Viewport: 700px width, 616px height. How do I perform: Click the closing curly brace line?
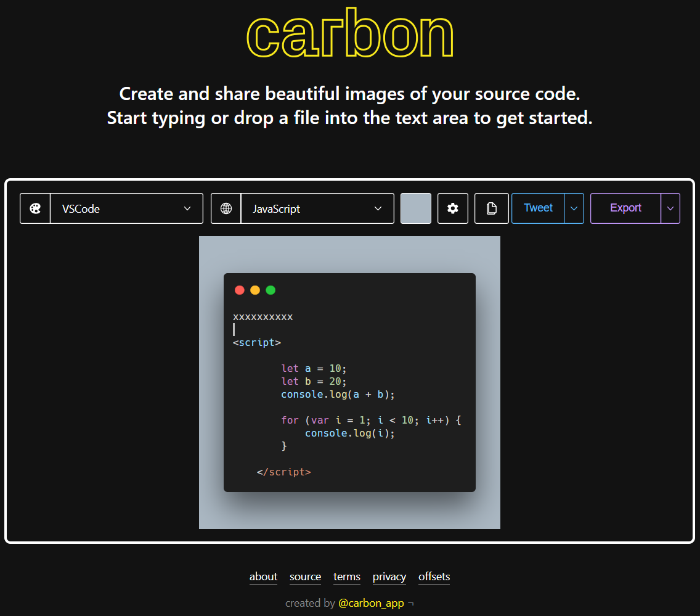coord(284,446)
